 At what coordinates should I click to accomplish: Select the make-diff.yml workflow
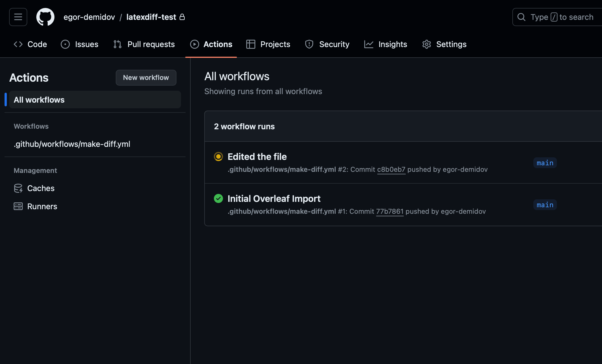72,144
